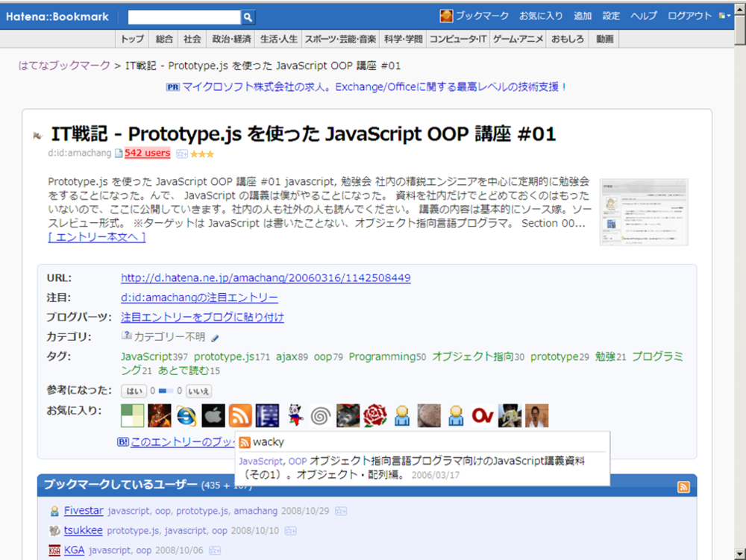Click the あとで読む tag

pyautogui.click(x=184, y=371)
